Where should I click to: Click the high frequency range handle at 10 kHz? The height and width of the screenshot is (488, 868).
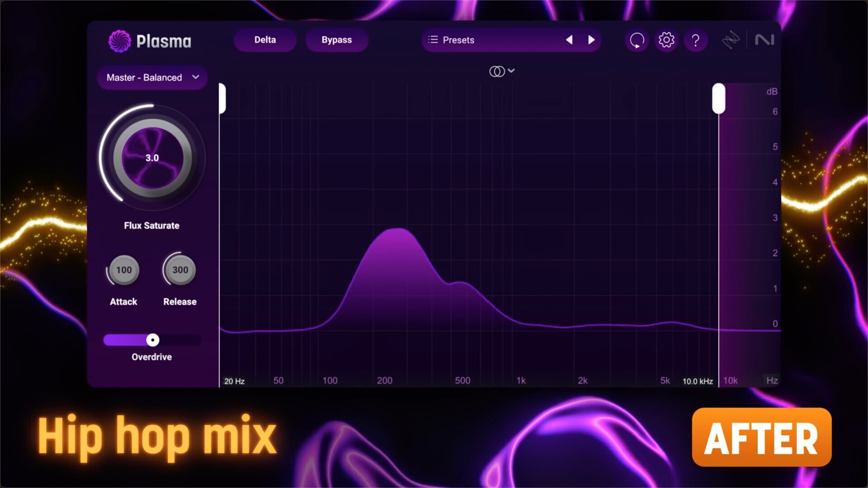718,99
